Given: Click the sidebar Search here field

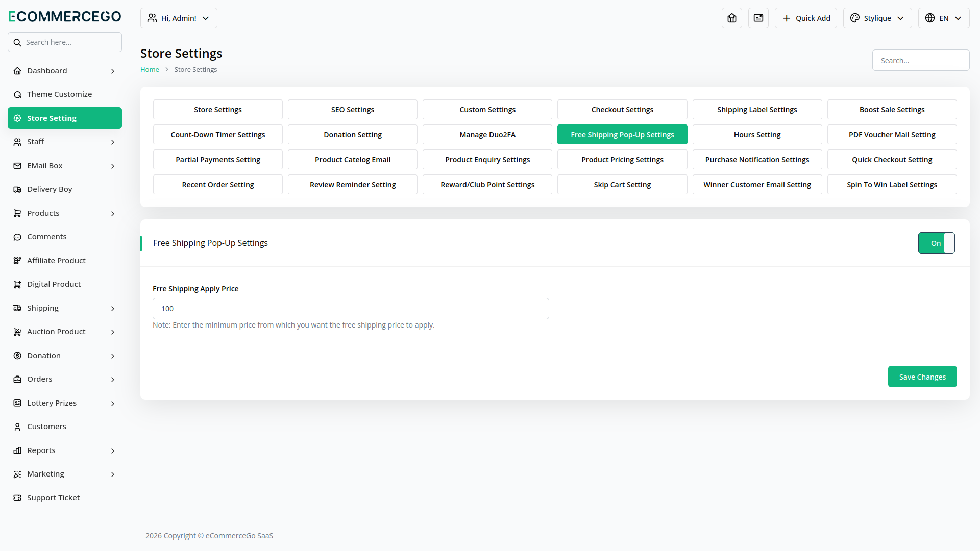Looking at the screenshot, I should pyautogui.click(x=65, y=42).
